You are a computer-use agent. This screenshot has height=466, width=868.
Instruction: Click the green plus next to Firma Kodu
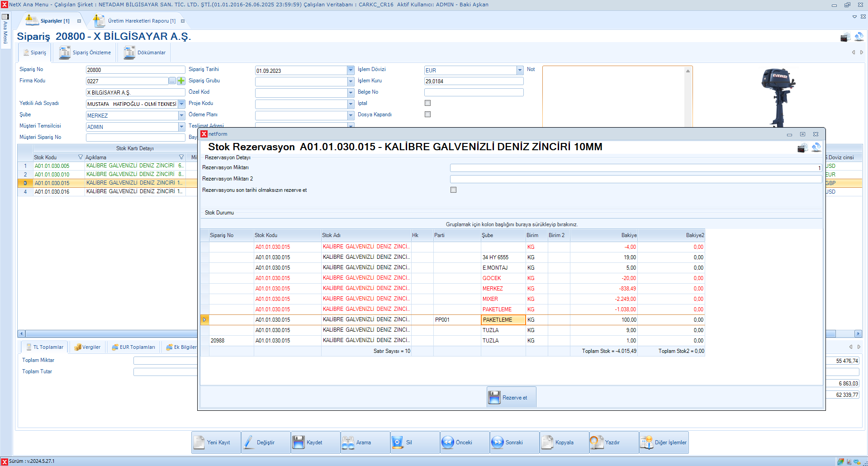(x=181, y=81)
